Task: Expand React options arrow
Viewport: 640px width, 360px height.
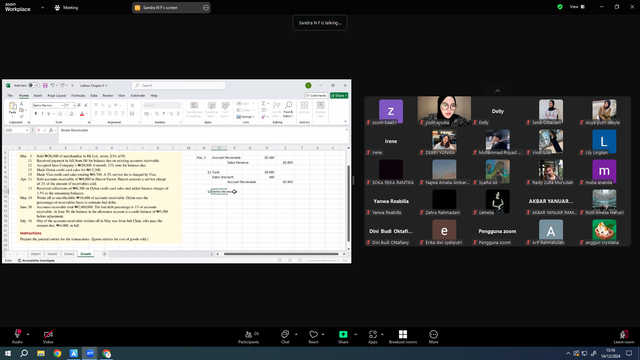Action: pos(323,334)
